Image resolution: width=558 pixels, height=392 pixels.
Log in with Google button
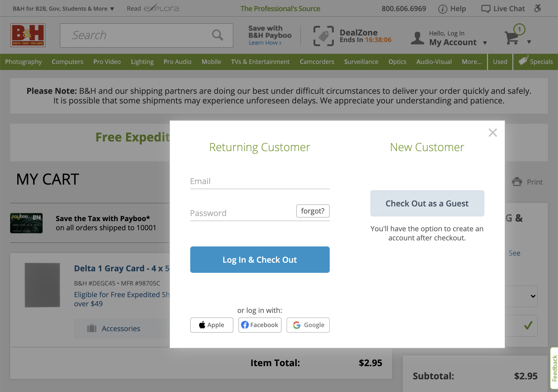coord(308,325)
